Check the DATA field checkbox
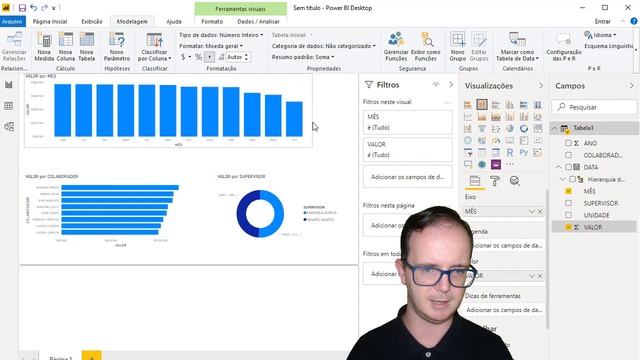The height and width of the screenshot is (360, 640). pos(568,167)
